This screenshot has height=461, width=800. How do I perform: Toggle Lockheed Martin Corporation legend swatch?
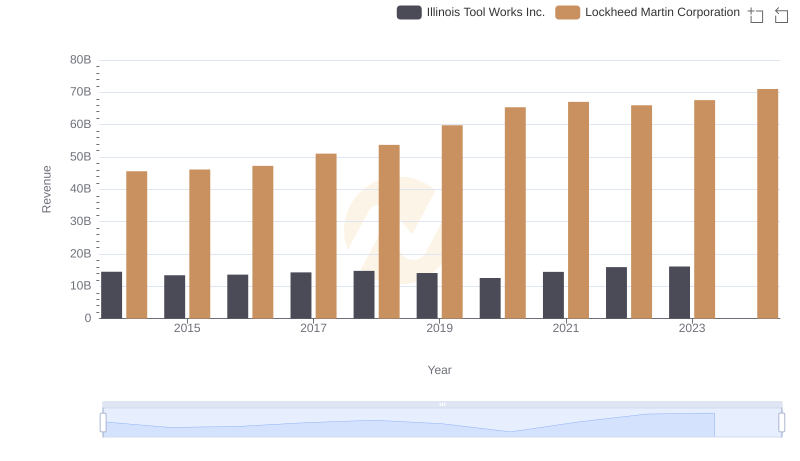pos(567,12)
